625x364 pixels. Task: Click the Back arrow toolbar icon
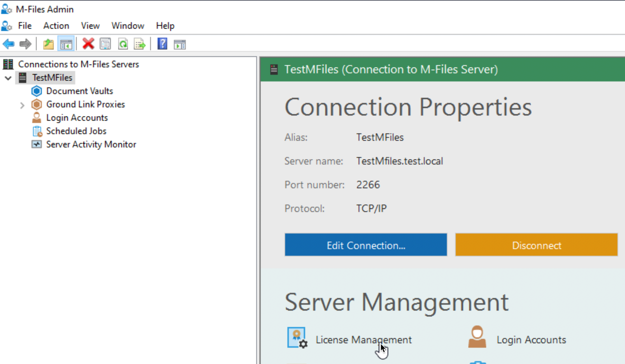pyautogui.click(x=8, y=44)
